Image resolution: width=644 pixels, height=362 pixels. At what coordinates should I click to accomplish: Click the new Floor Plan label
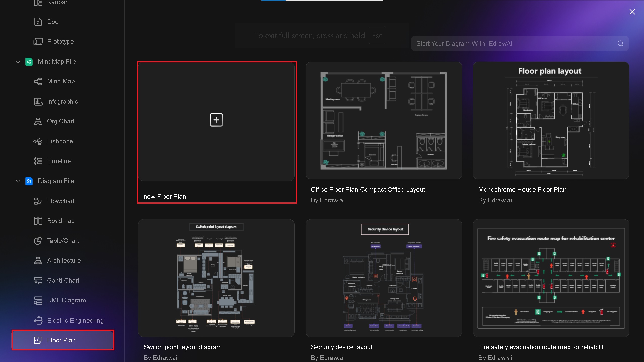[165, 197]
